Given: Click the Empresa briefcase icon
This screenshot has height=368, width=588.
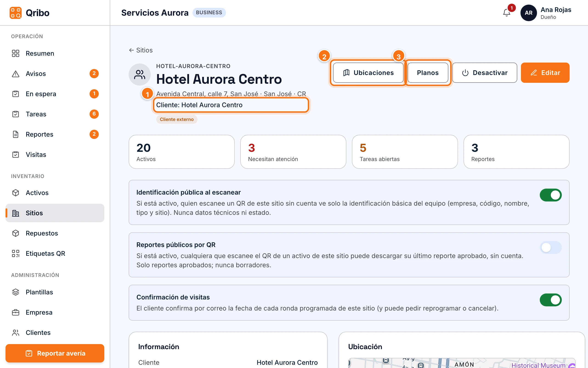Looking at the screenshot, I should 16,312.
